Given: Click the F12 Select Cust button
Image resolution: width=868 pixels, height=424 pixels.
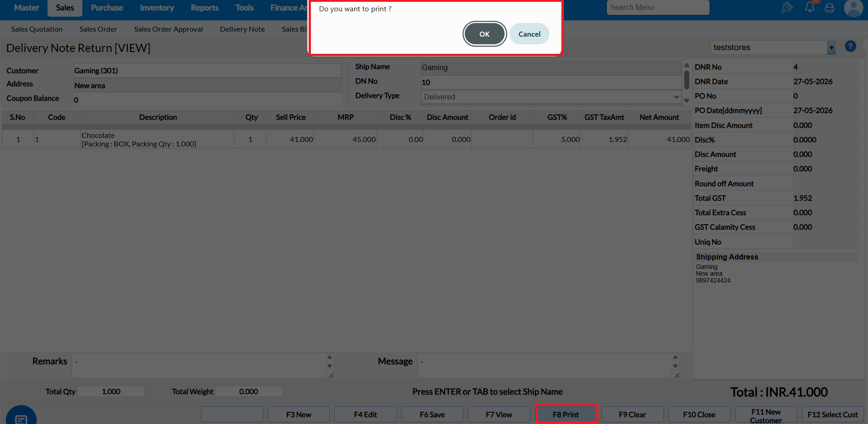Looking at the screenshot, I should click(832, 415).
